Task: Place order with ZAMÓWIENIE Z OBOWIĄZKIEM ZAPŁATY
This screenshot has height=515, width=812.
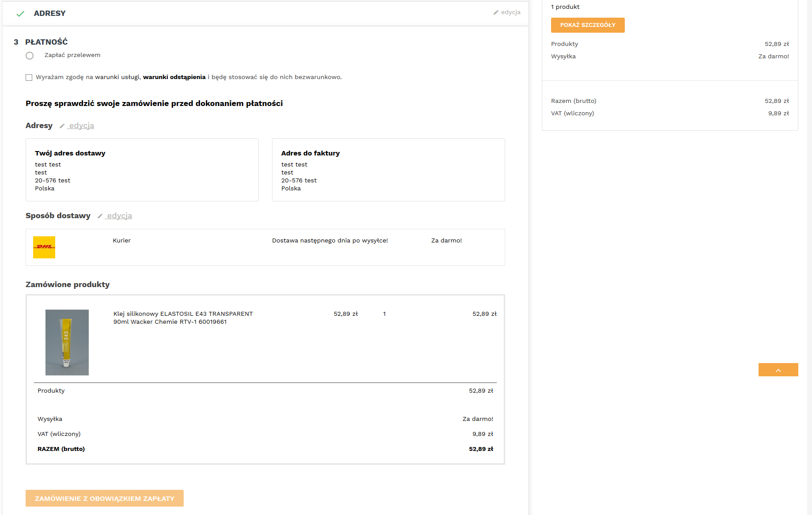Action: (105, 498)
